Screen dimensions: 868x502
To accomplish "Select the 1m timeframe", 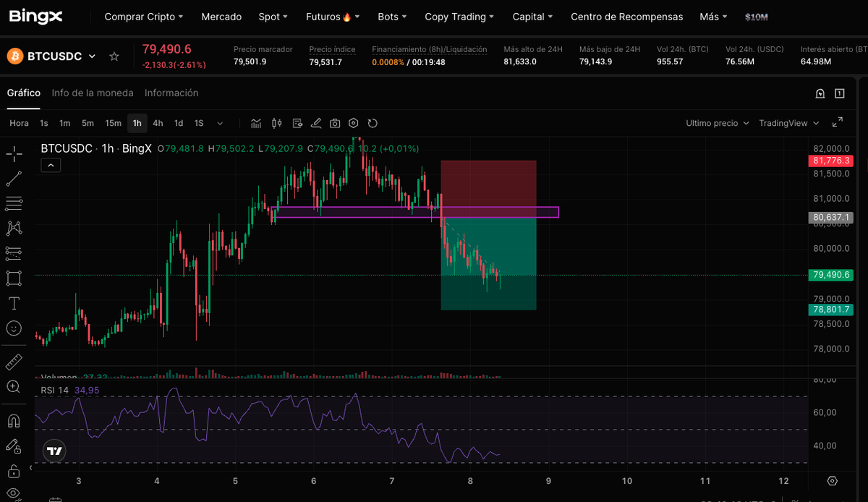I will click(64, 123).
